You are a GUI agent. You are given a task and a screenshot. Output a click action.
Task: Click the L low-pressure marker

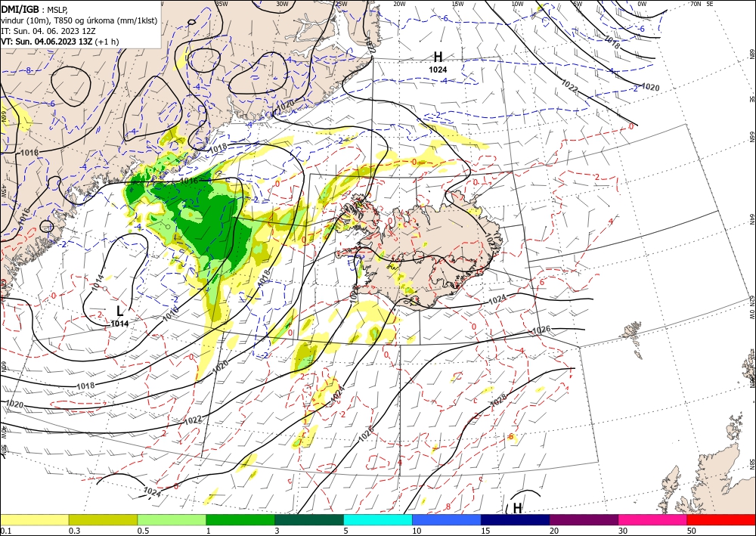(x=119, y=311)
